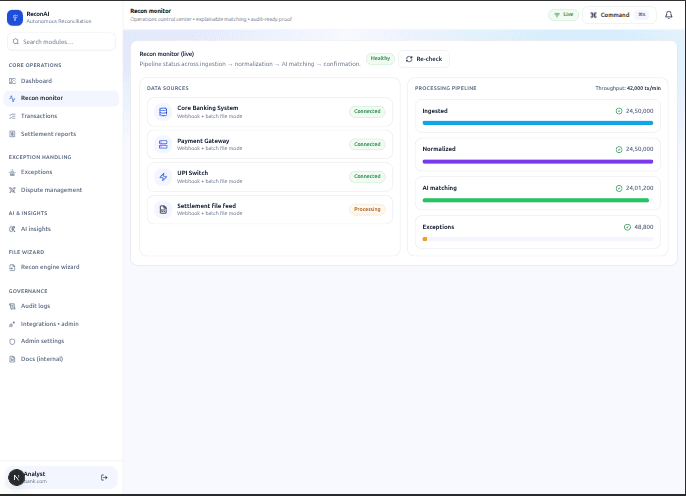Screen dimensions: 686x496
Task: Click the Exceptions sidebar icon
Action: coord(12,172)
